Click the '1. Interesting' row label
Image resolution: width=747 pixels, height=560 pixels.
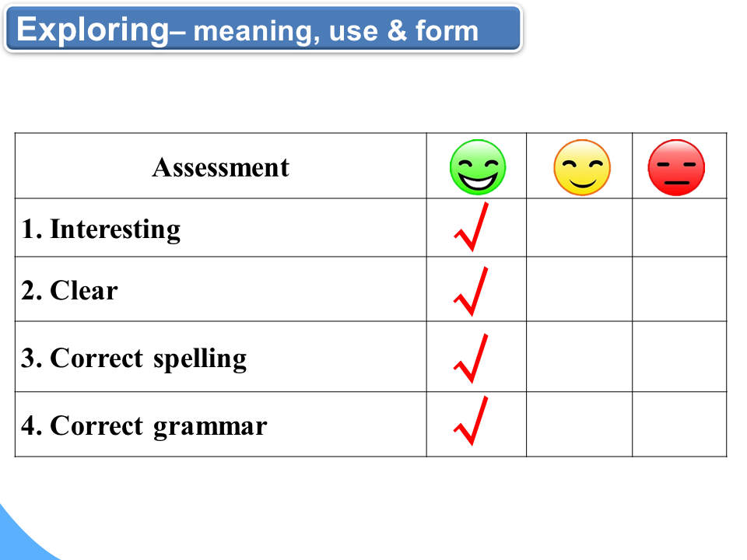coord(101,229)
